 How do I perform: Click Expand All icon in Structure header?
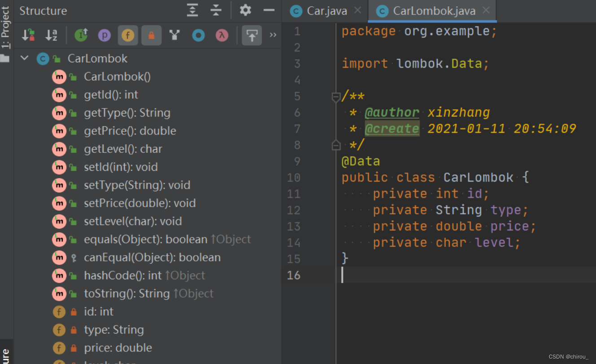point(193,10)
